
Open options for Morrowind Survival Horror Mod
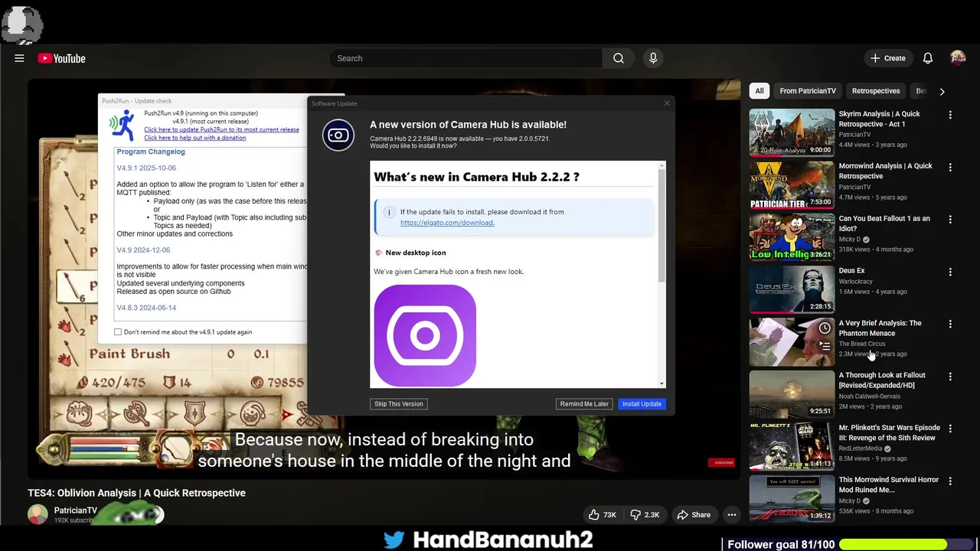pos(950,481)
